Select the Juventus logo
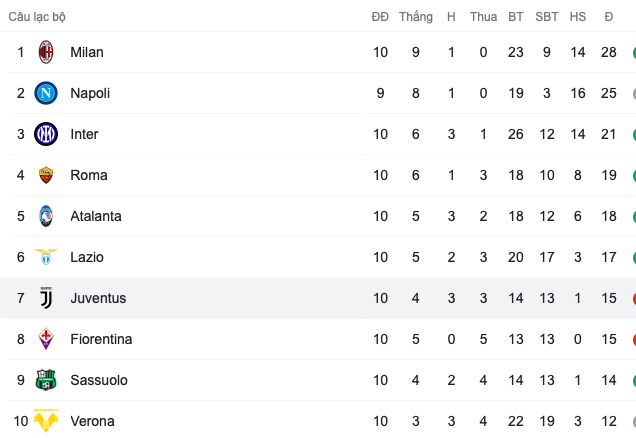The width and height of the screenshot is (636, 438). pos(46,298)
